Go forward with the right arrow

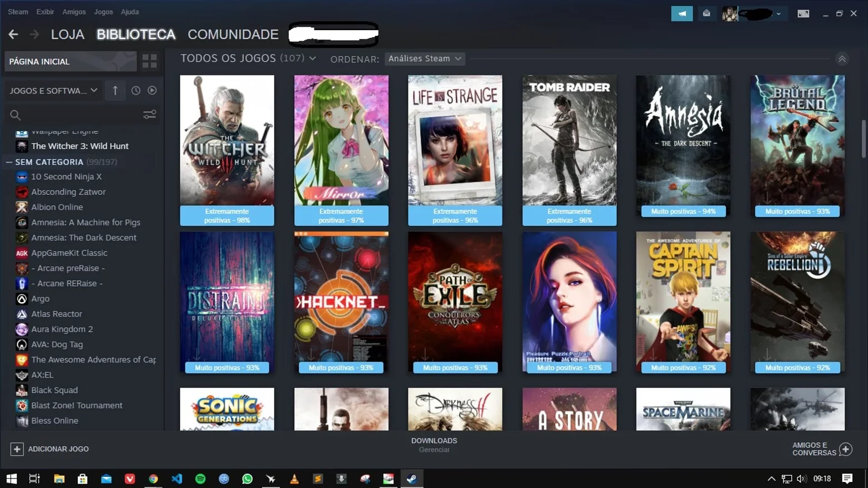[34, 34]
